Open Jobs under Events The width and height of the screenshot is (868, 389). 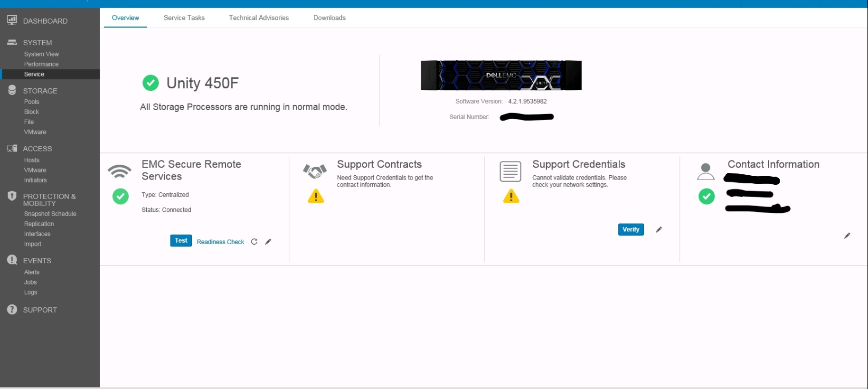click(x=30, y=282)
